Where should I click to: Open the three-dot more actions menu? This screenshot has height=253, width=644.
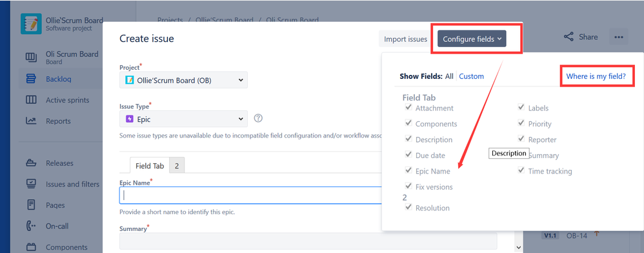(x=619, y=37)
